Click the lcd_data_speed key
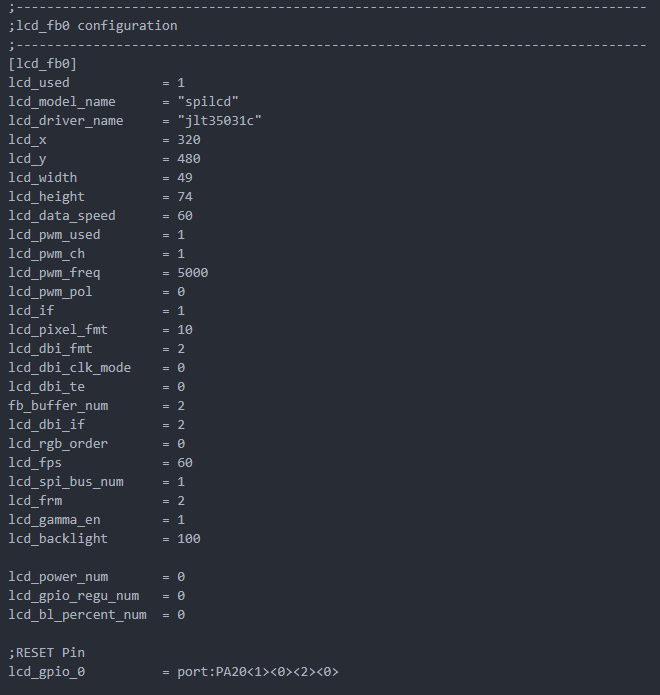The image size is (660, 695). point(62,216)
